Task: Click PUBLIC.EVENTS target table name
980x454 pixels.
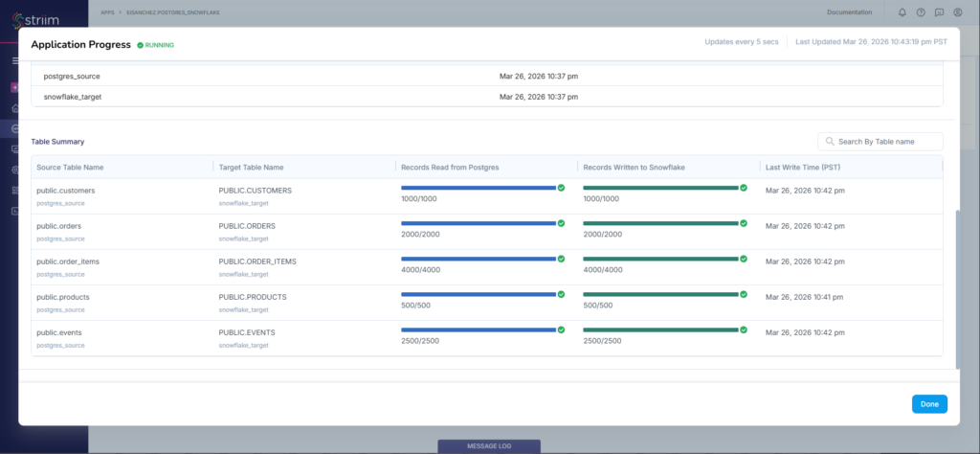Action: (247, 332)
